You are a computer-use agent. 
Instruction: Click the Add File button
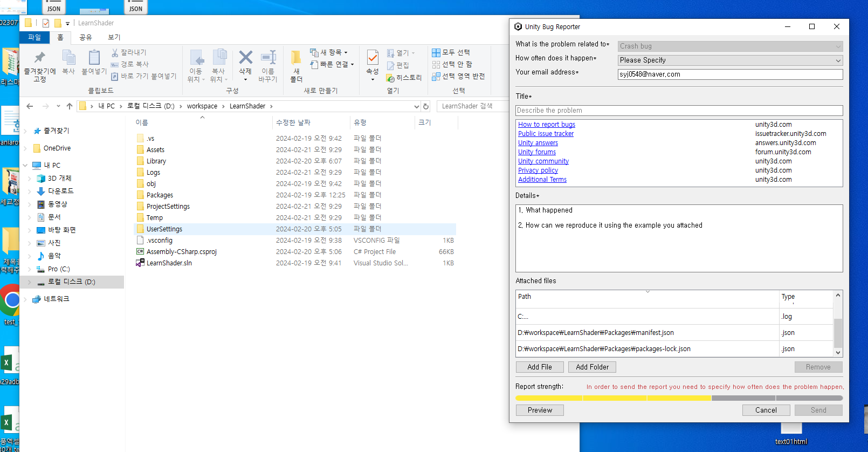(x=540, y=367)
